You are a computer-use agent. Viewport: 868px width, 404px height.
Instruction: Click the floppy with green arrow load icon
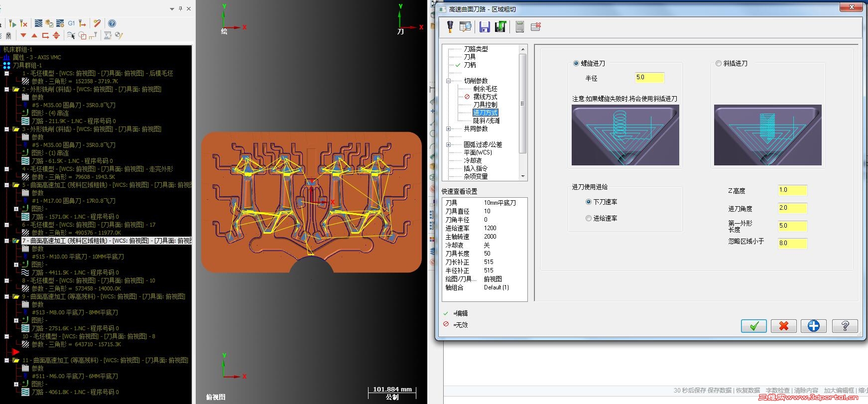pos(500,26)
